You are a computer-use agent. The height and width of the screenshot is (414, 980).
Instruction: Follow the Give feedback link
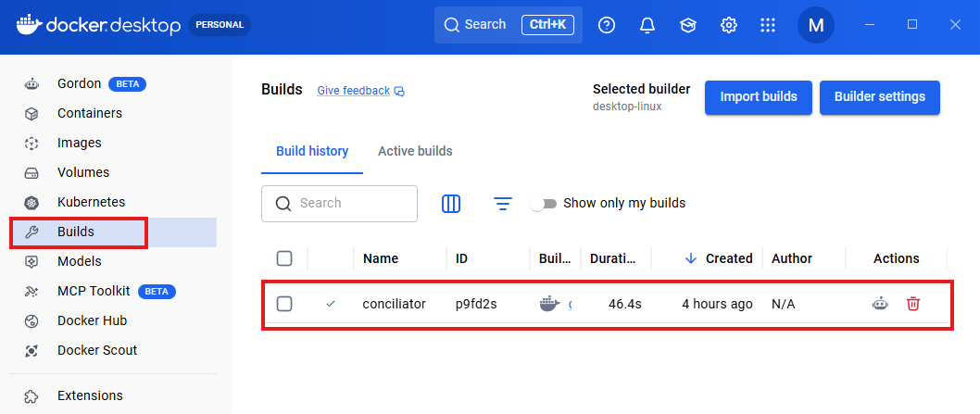(354, 91)
